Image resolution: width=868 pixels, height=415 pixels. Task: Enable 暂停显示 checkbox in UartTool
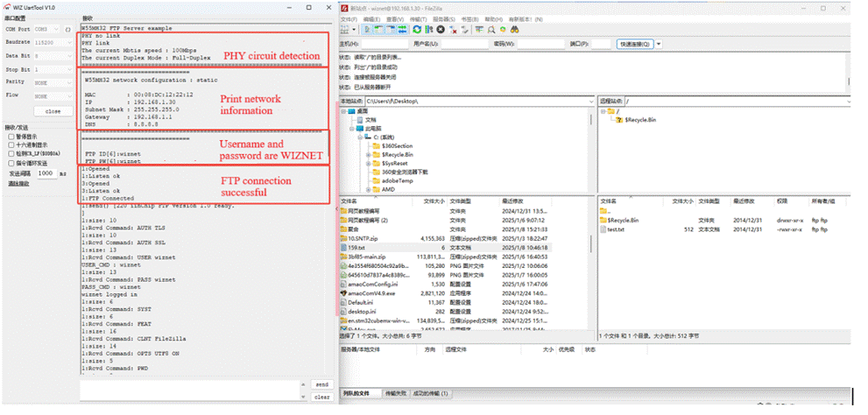click(11, 136)
